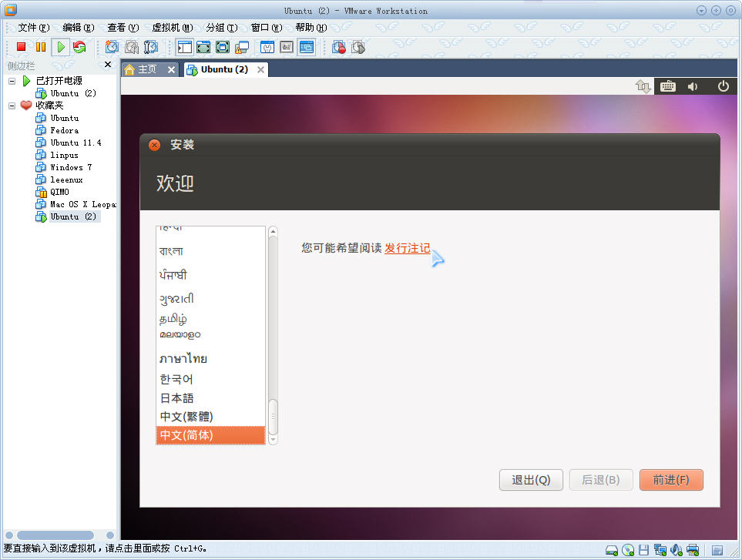Viewport: 742px width, 560px height.
Task: Open the 虚拟机(M) menu
Action: coord(173,28)
